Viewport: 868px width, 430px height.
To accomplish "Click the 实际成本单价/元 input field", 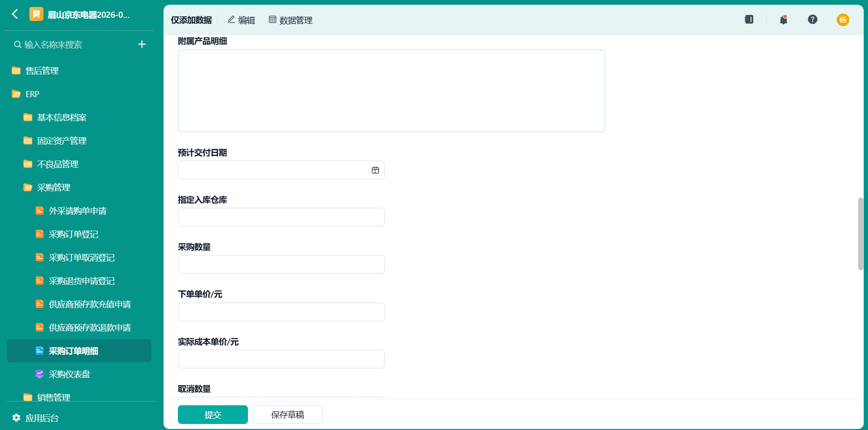I will click(x=281, y=359).
